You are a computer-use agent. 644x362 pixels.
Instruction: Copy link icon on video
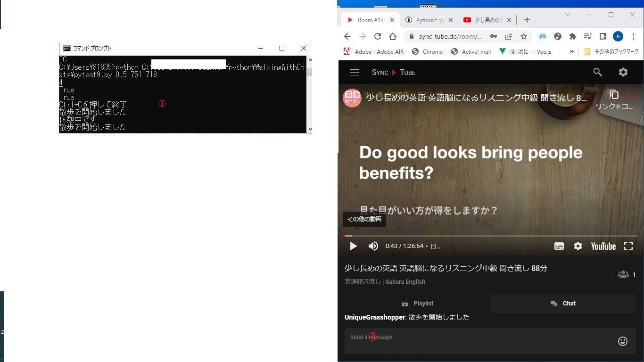614,94
